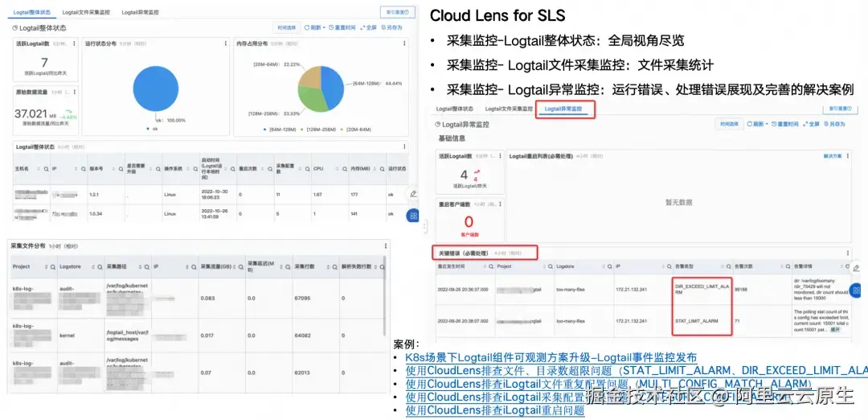This screenshot has width=868, height=420.
Task: Click the 67095 采集行数 value
Action: click(x=302, y=298)
